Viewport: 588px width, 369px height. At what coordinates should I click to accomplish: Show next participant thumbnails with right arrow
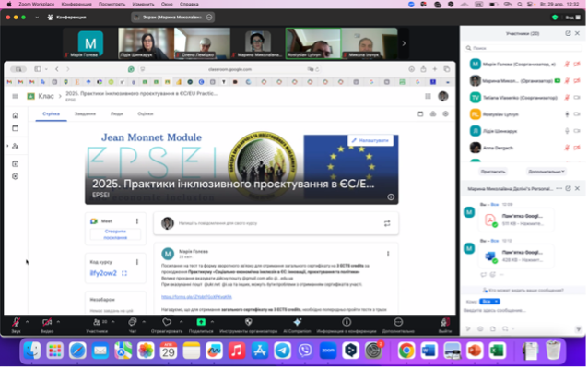(404, 43)
